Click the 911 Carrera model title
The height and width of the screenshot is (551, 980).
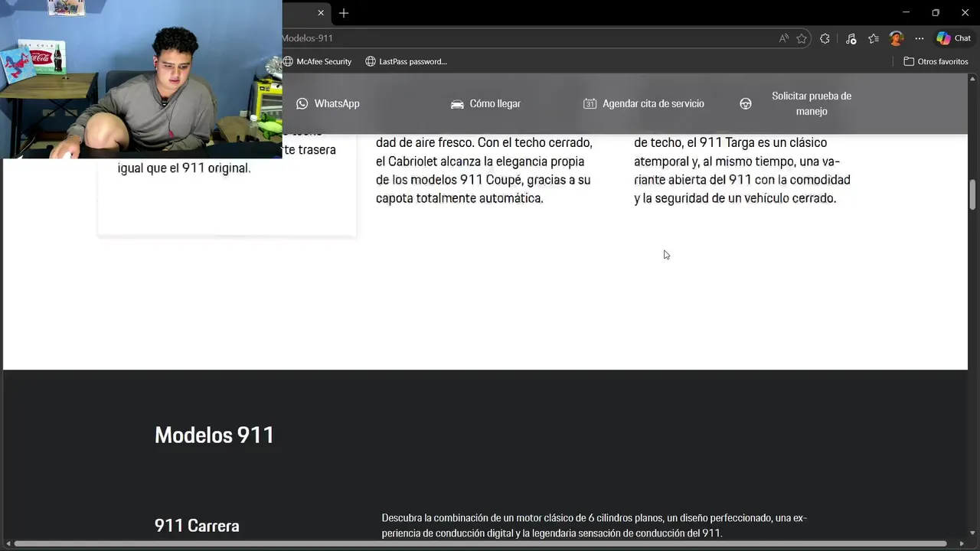click(197, 526)
